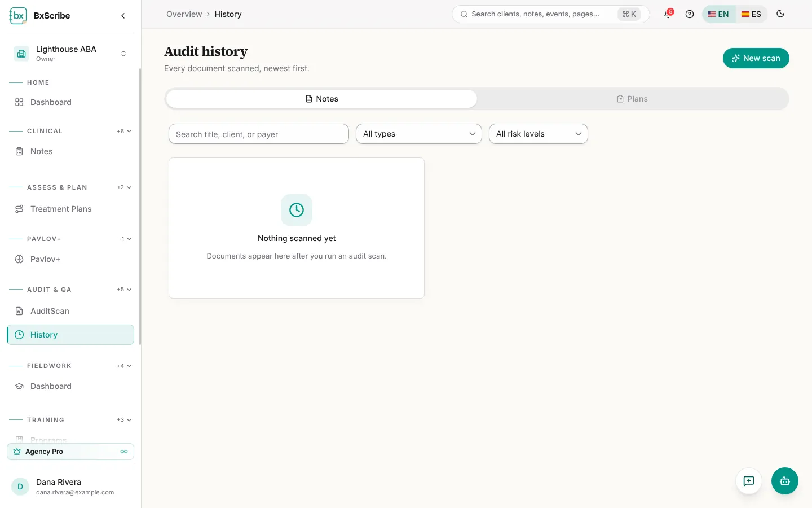The height and width of the screenshot is (508, 812).
Task: Click the "Audit history" heading
Action: coord(206,51)
